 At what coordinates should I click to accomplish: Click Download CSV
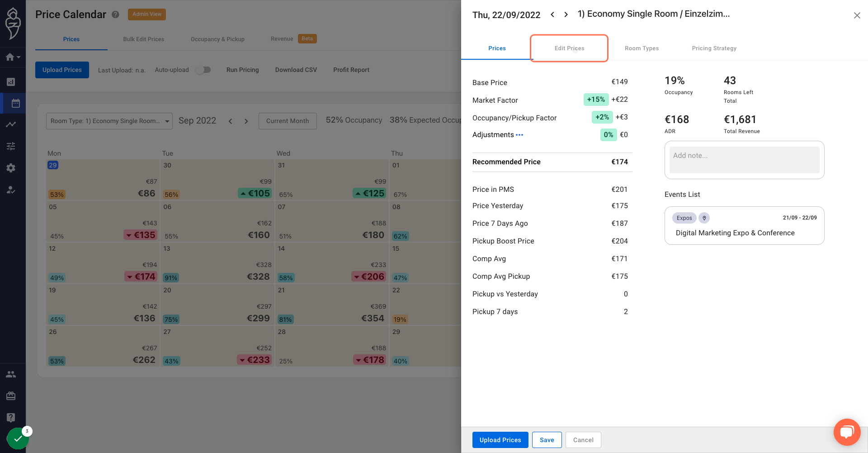296,70
